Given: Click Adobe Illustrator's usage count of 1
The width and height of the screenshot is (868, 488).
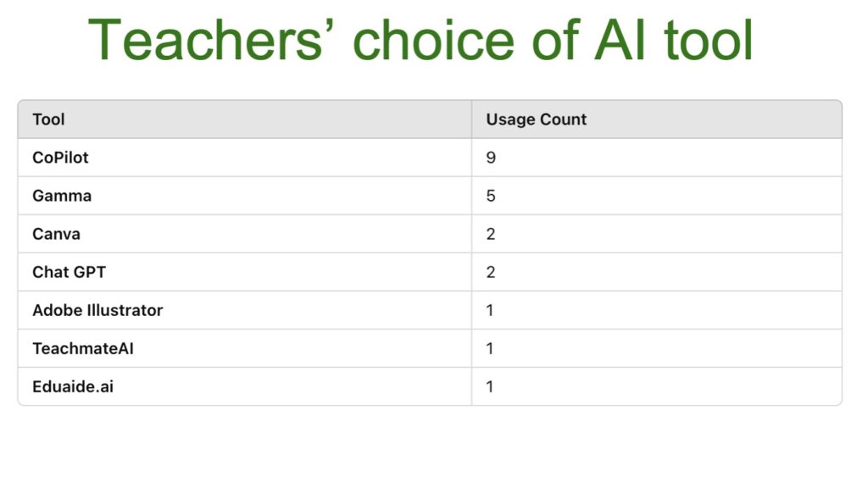Looking at the screenshot, I should [489, 310].
